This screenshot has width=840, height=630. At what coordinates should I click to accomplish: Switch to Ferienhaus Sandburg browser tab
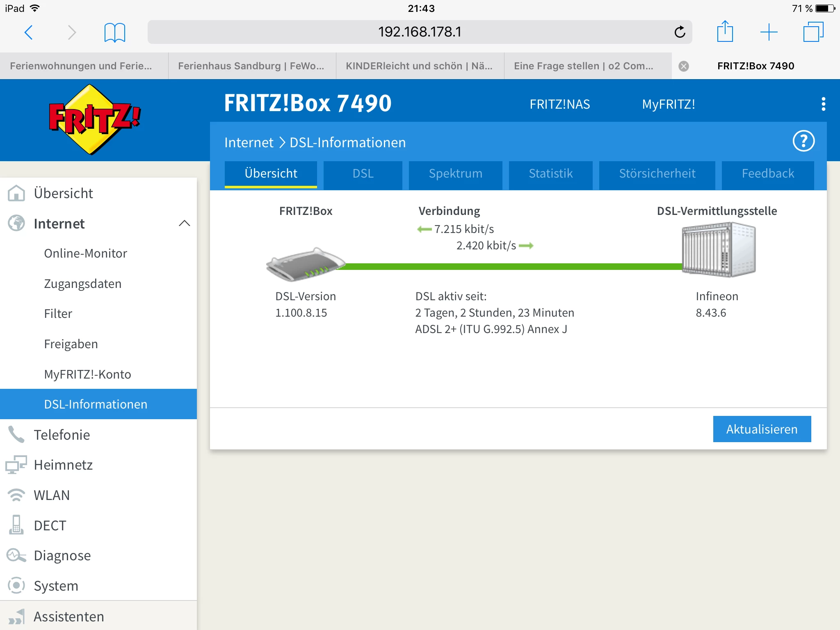252,66
